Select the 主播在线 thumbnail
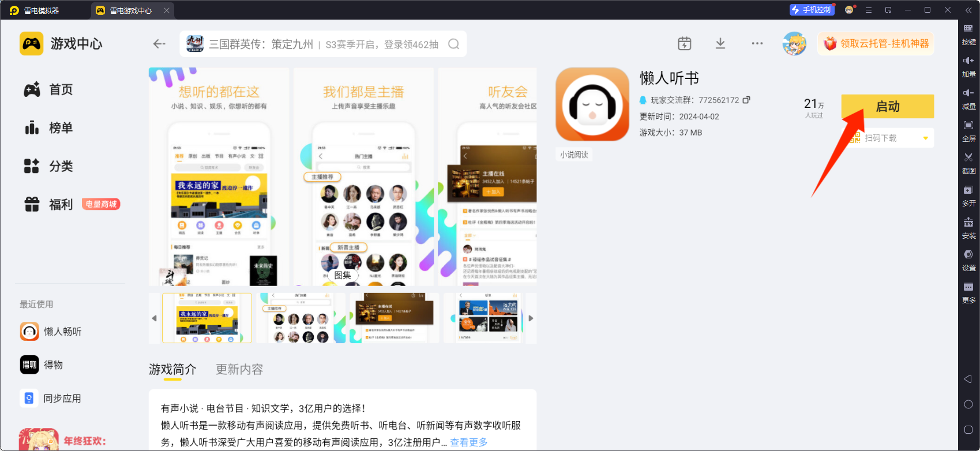The width and height of the screenshot is (980, 451). [x=395, y=318]
